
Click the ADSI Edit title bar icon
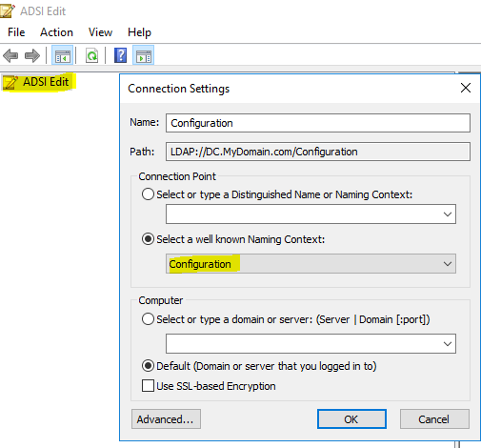[7, 10]
